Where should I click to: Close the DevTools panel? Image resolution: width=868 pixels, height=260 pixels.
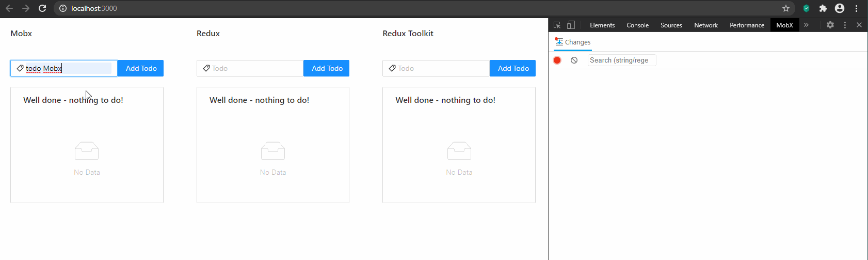[x=859, y=25]
